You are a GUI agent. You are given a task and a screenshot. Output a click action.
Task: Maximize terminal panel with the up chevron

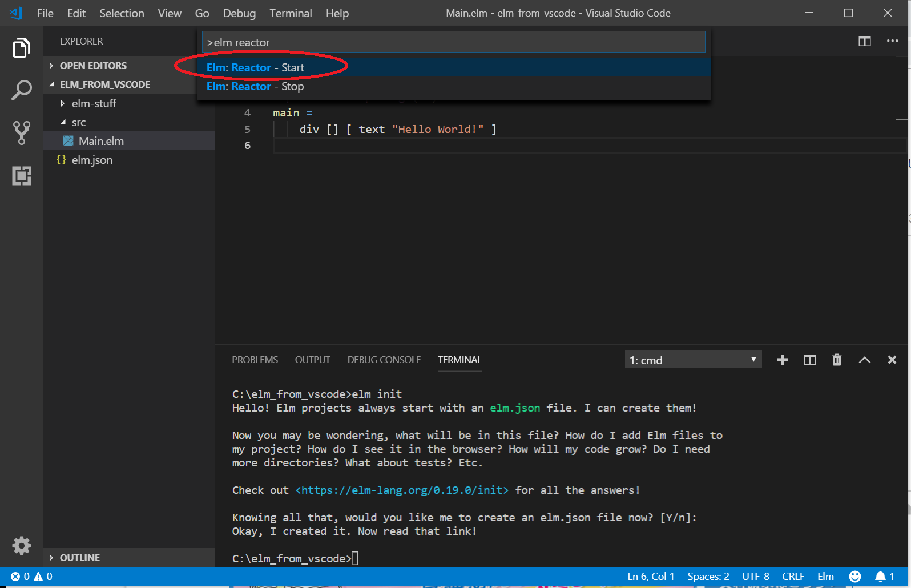click(864, 360)
